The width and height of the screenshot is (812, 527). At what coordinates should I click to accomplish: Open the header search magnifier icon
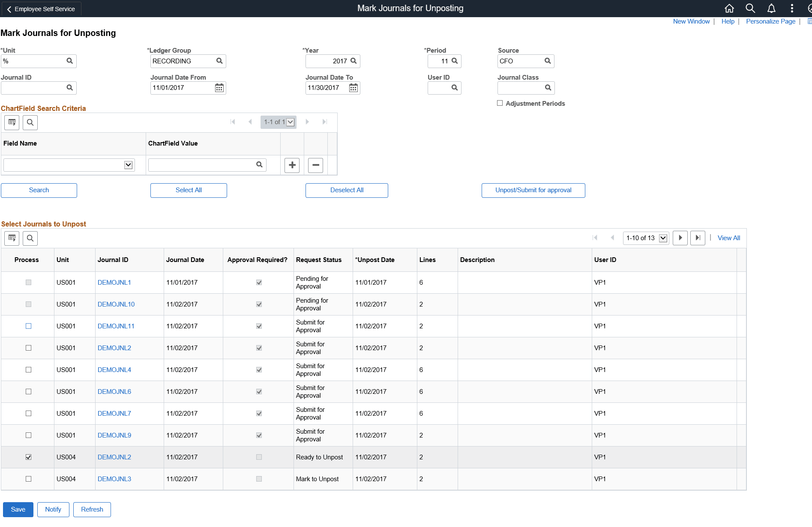pyautogui.click(x=750, y=9)
